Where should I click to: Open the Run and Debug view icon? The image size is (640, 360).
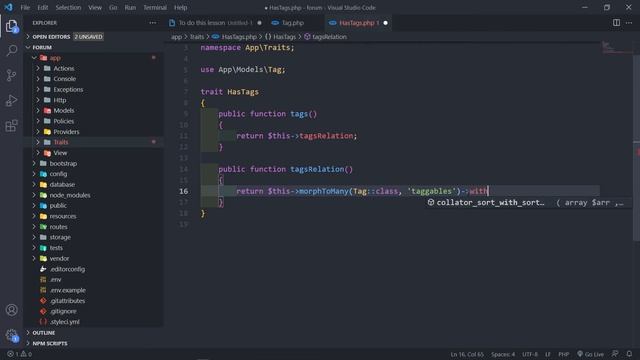click(12, 100)
